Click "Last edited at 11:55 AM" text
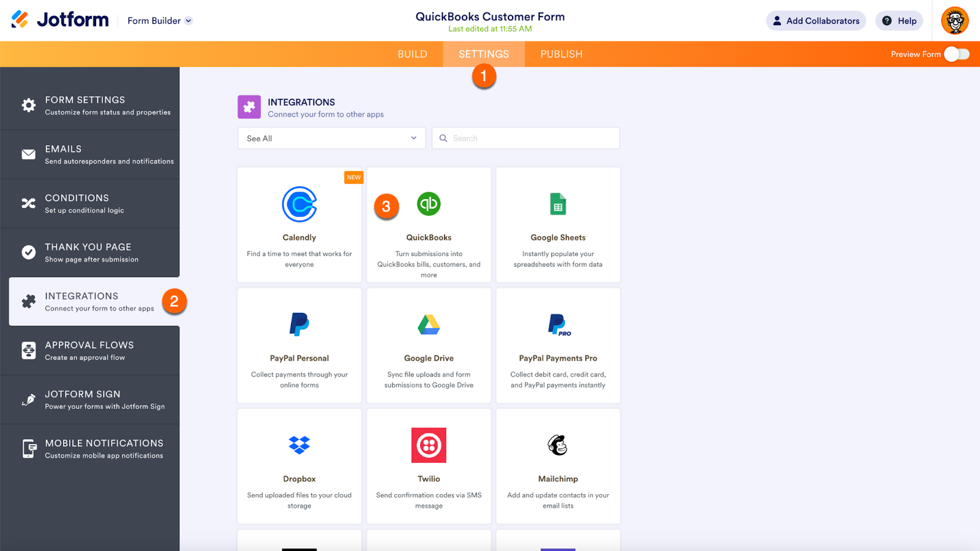This screenshot has width=980, height=551. click(x=490, y=29)
